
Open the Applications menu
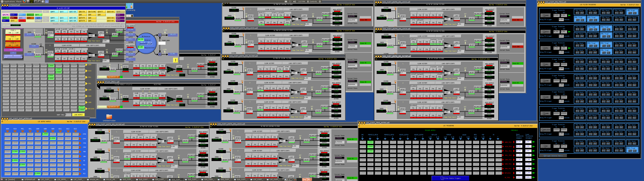[x=10, y=2]
